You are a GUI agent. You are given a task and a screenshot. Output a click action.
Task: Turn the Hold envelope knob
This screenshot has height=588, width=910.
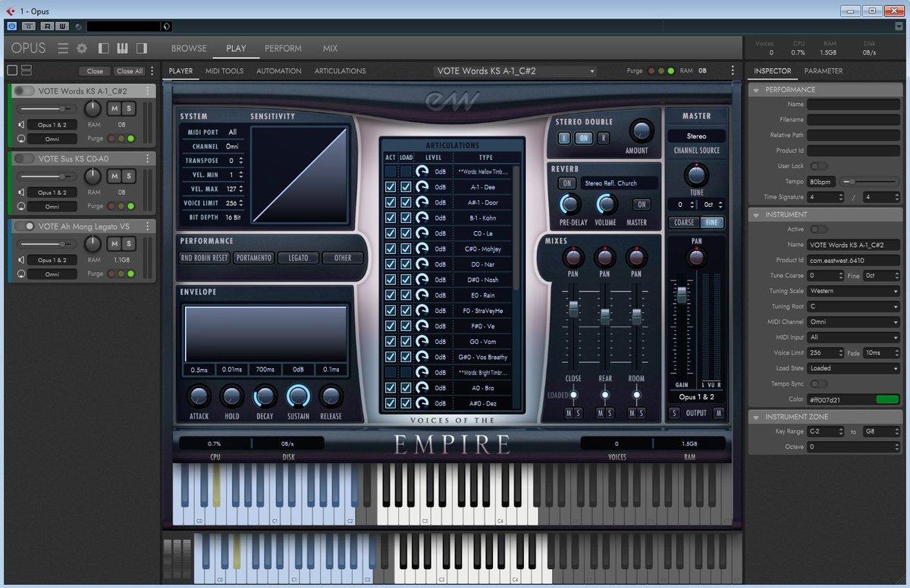pyautogui.click(x=232, y=396)
